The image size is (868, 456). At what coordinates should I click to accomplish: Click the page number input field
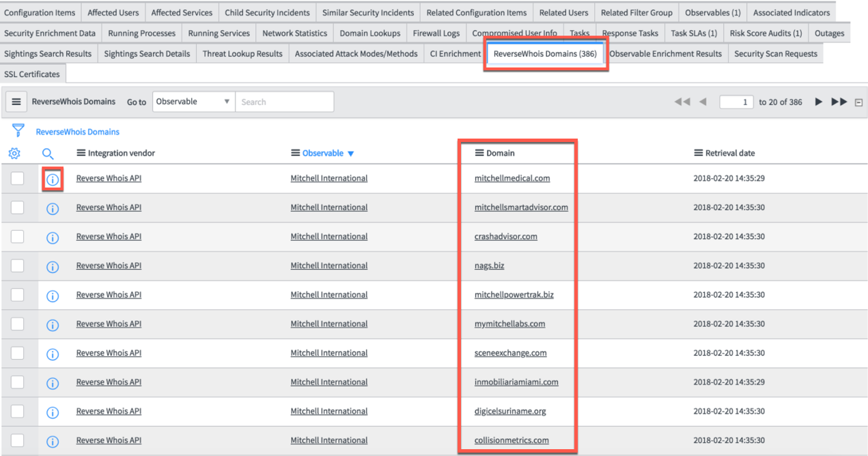point(736,102)
